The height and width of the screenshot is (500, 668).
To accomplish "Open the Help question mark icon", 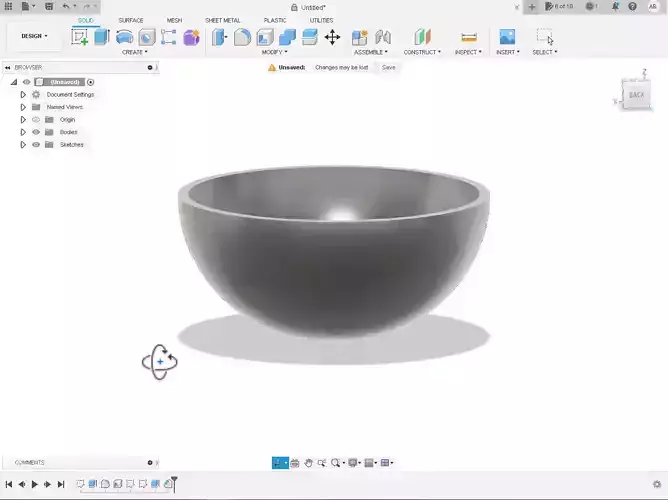I will tap(633, 6).
